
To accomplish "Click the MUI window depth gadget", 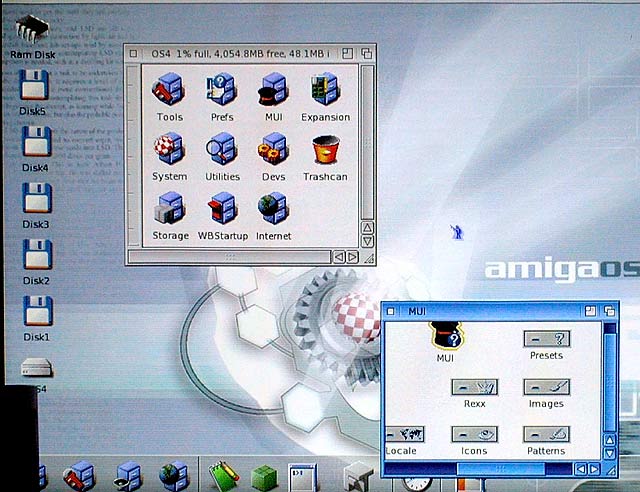I will point(609,312).
